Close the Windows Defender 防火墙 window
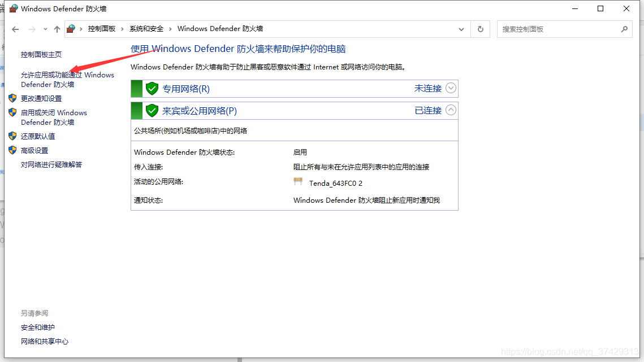Image resolution: width=644 pixels, height=362 pixels. pos(626,8)
